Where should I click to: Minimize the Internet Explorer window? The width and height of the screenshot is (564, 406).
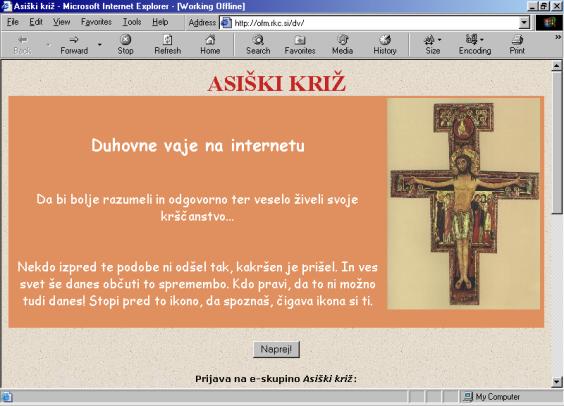click(x=533, y=6)
